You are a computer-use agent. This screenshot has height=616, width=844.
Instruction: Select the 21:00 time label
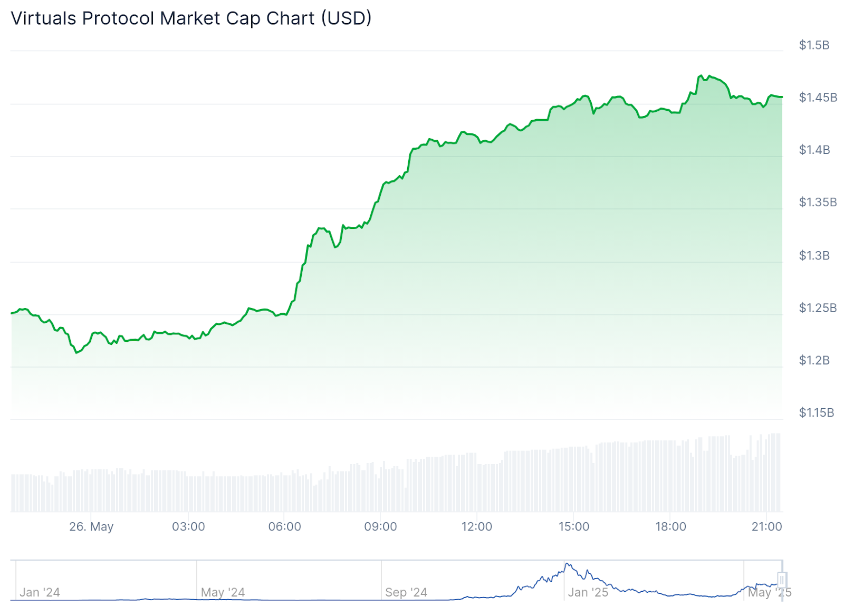(x=767, y=527)
